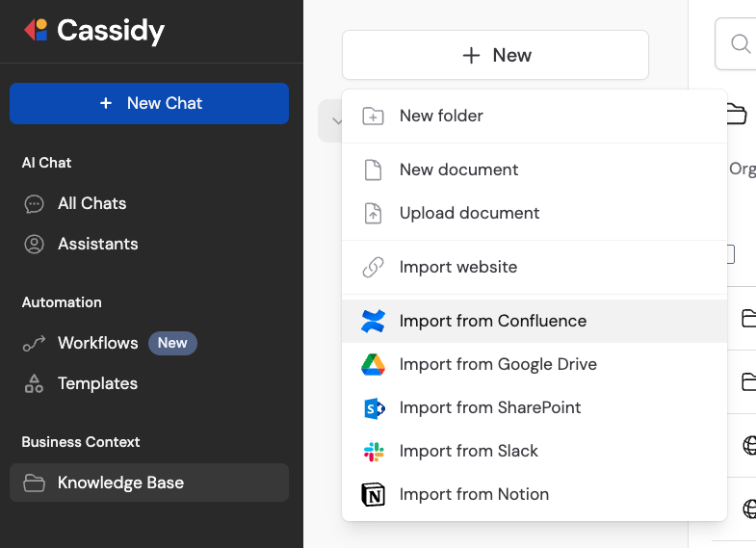Click the Import website link icon
The width and height of the screenshot is (756, 548).
373,268
